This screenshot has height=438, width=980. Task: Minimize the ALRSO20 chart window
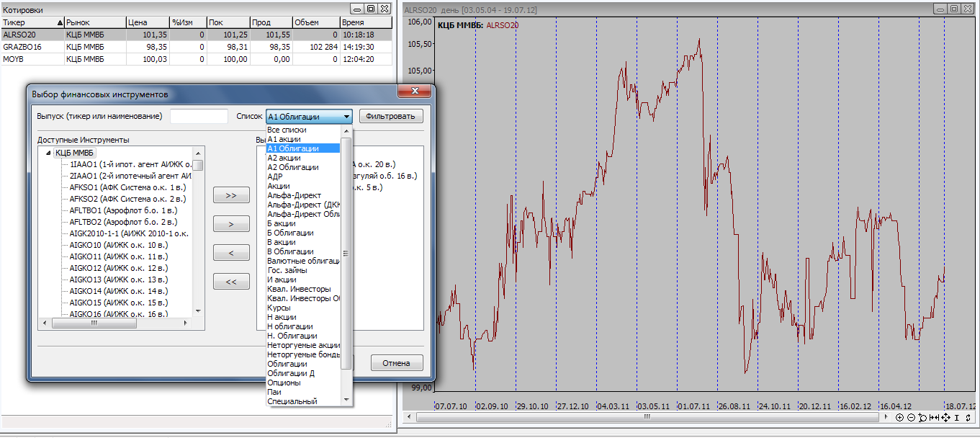[x=940, y=9]
